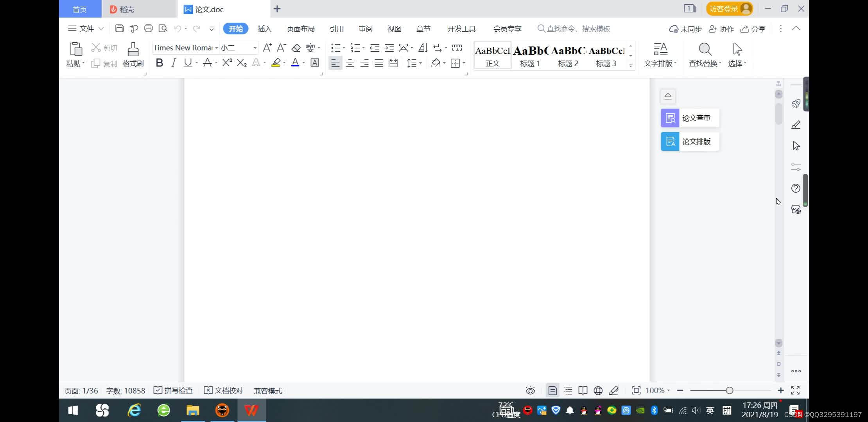
Task: Justify the paragraph text
Action: (379, 63)
